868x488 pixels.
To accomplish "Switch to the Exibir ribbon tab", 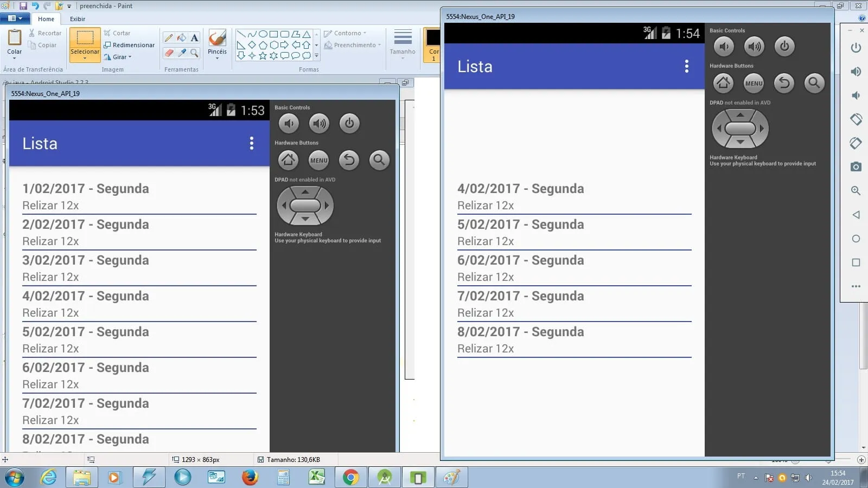I will point(78,19).
